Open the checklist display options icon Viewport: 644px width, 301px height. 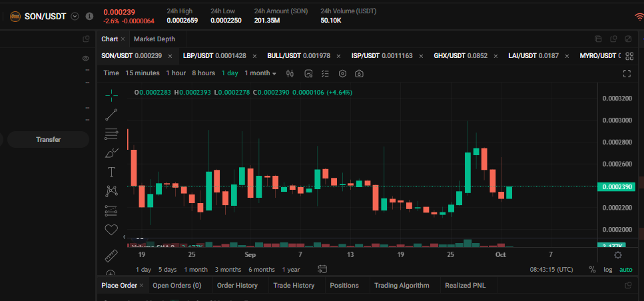pos(325,73)
